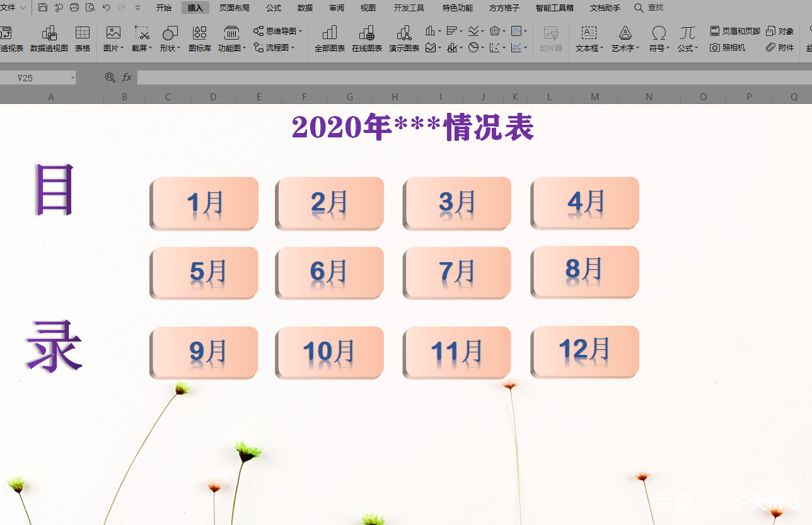The height and width of the screenshot is (525, 812).
Task: Click the Save icon in the quick toolbar
Action: (x=43, y=8)
